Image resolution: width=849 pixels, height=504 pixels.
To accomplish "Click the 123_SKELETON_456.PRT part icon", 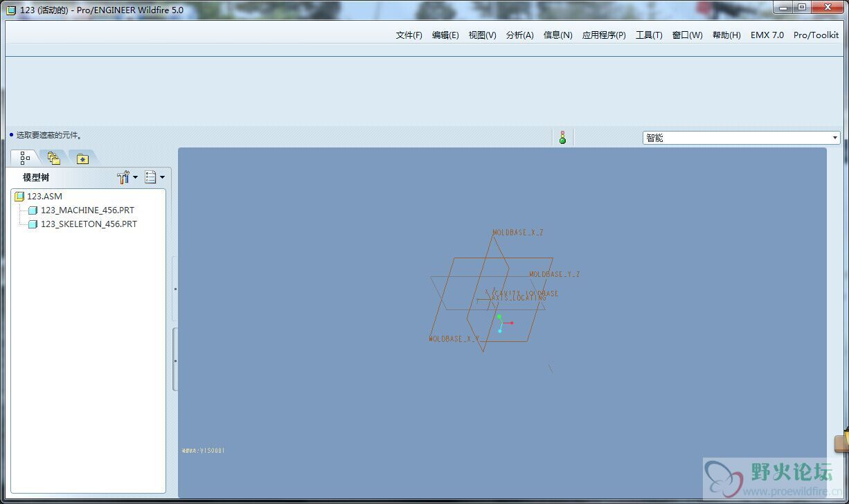I will tap(33, 224).
